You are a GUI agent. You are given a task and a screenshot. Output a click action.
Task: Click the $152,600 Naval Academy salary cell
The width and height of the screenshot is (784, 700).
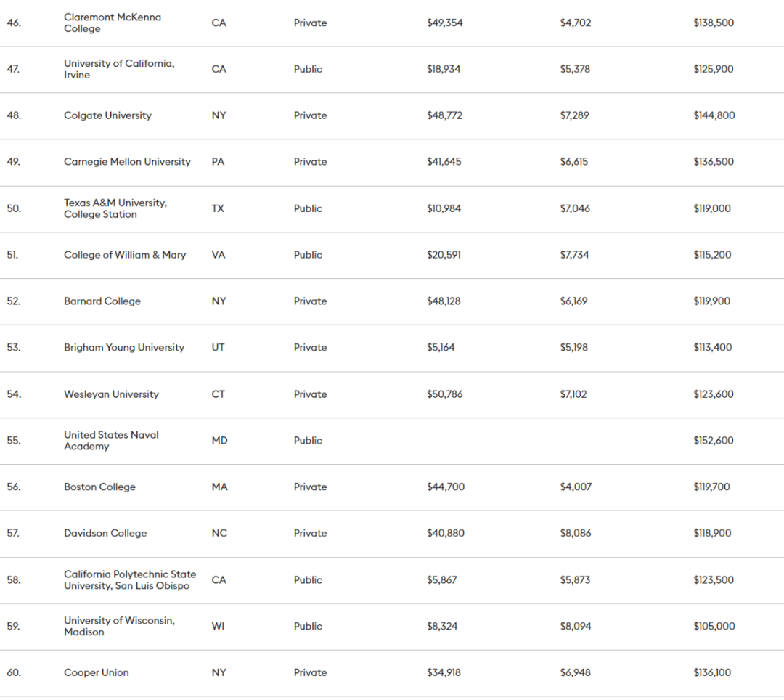[x=714, y=441]
